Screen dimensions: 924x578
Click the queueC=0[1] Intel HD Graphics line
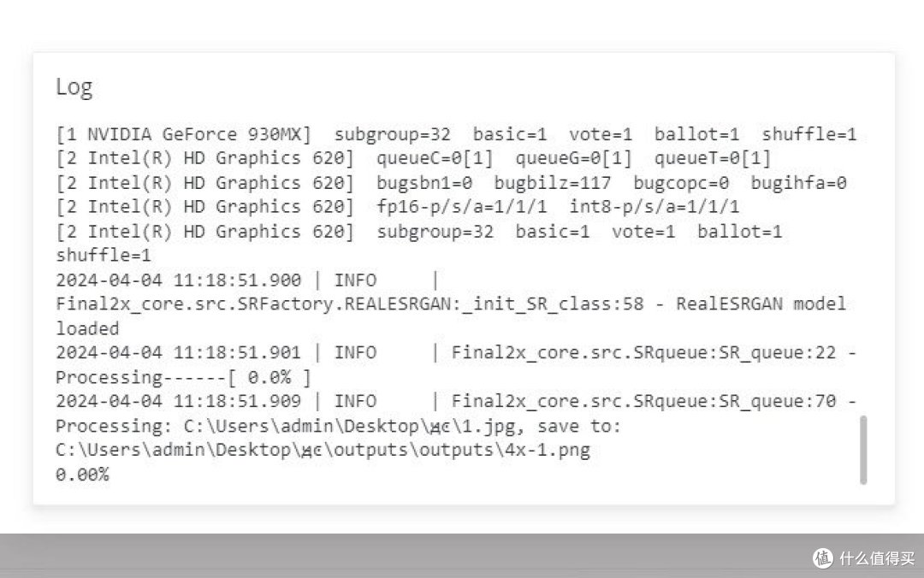413,158
